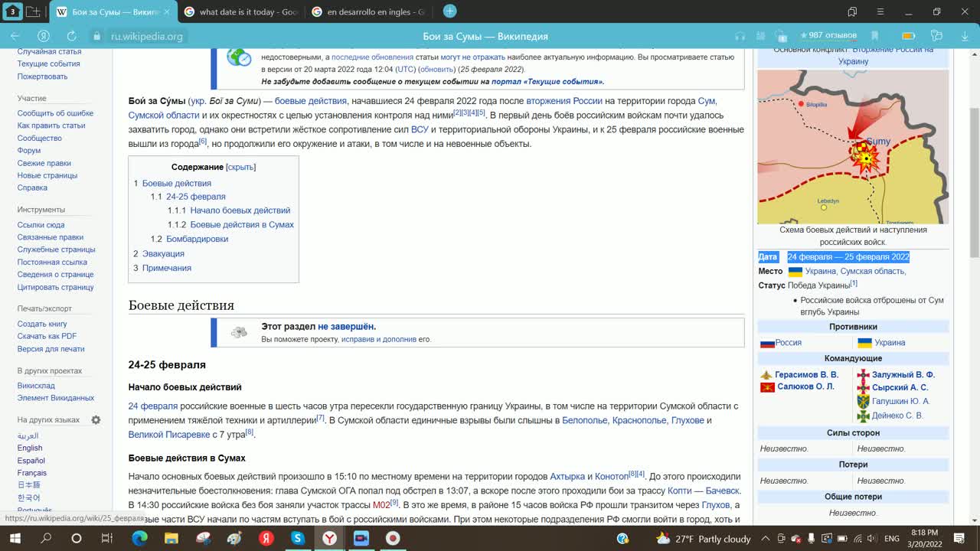
Task: Click 'исправив и дополнив' link
Action: pyautogui.click(x=379, y=339)
